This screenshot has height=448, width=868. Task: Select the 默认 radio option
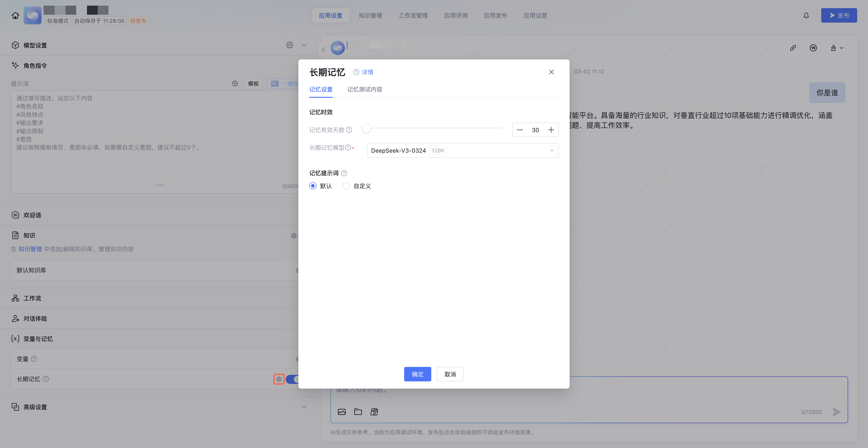point(313,186)
